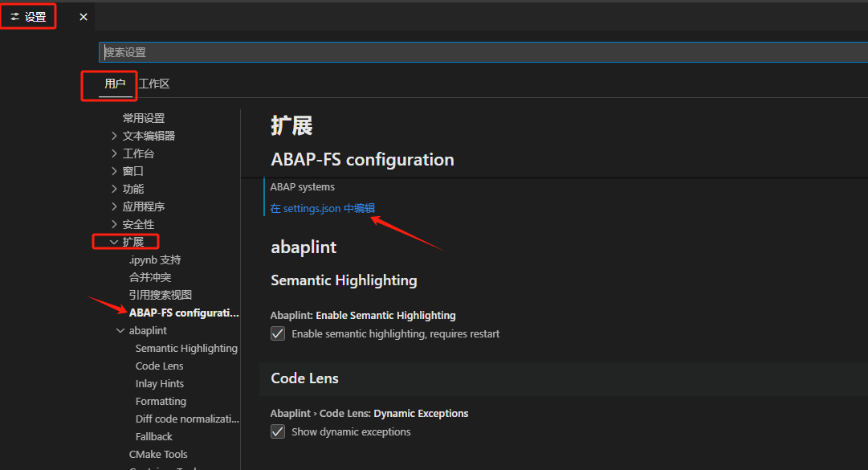The image size is (868, 470).
Task: Go to Formatting tree entry
Action: click(x=161, y=402)
